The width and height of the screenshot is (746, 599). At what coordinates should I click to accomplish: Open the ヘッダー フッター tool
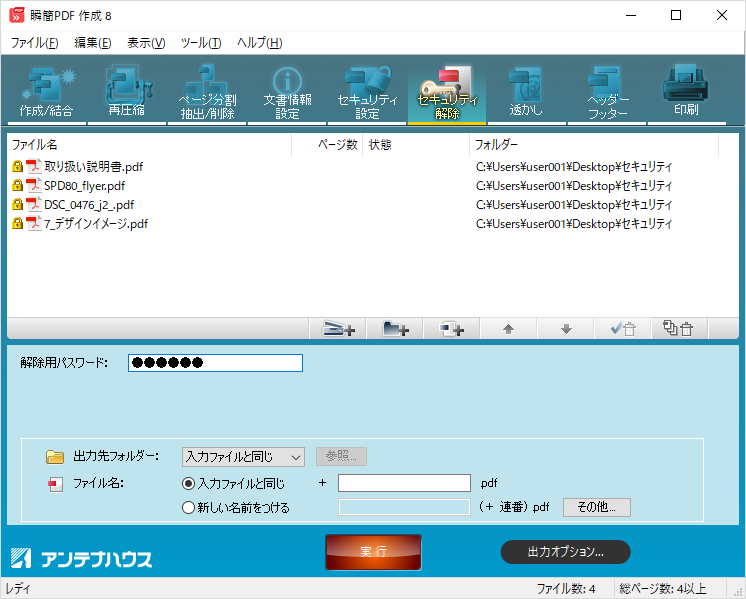pyautogui.click(x=607, y=91)
